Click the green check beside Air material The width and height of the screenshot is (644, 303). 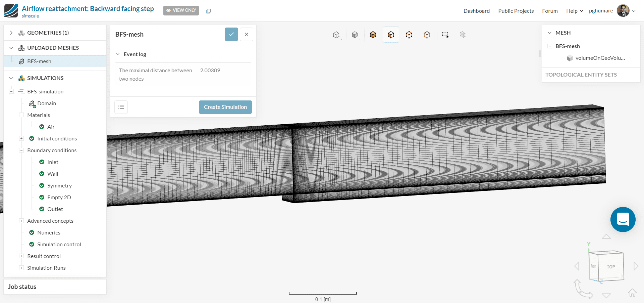tap(42, 127)
